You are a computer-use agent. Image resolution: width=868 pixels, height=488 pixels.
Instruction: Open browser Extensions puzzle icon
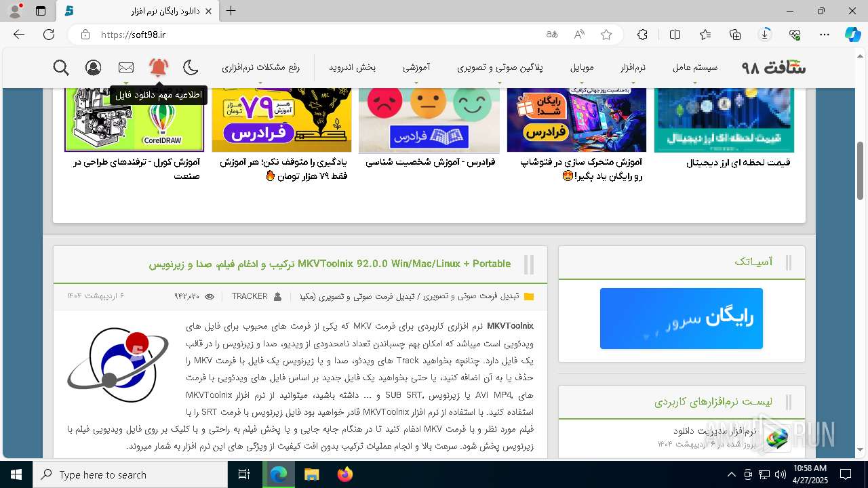coord(642,35)
